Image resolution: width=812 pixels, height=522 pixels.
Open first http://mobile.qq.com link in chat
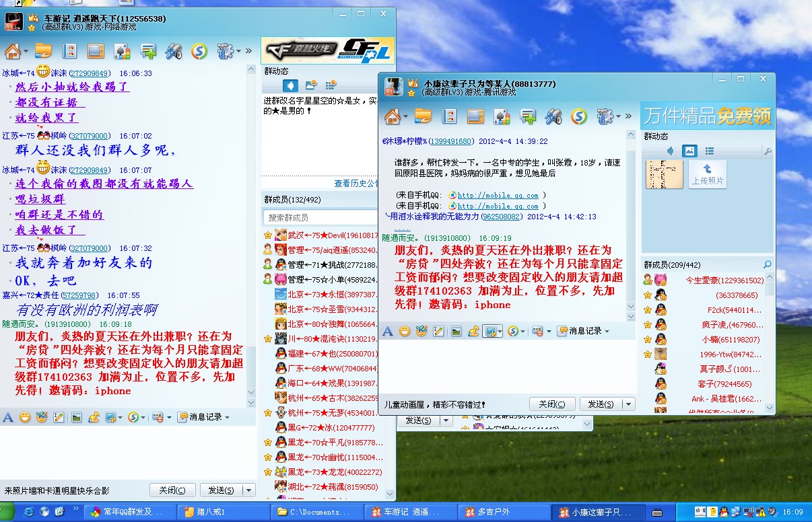click(x=498, y=195)
